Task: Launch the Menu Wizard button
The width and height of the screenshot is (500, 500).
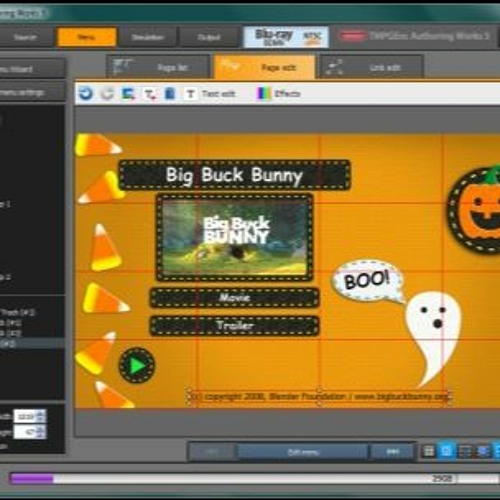Action: [32, 69]
